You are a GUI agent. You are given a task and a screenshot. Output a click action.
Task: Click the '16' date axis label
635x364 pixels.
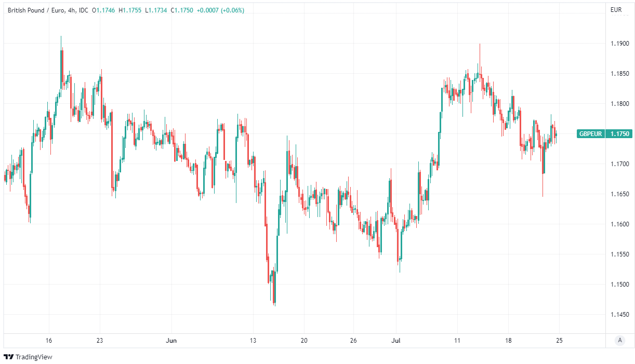(49, 341)
